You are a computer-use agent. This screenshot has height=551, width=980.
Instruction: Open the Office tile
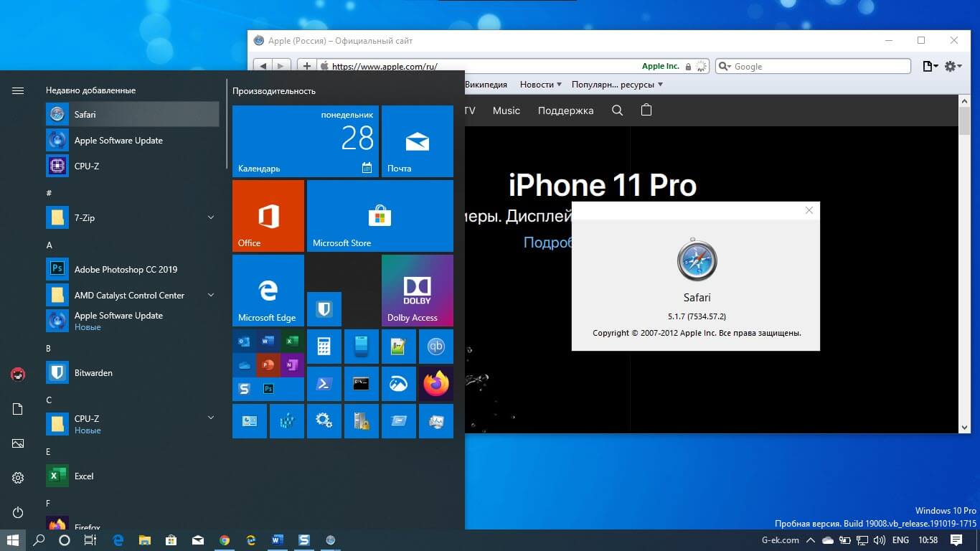[268, 216]
